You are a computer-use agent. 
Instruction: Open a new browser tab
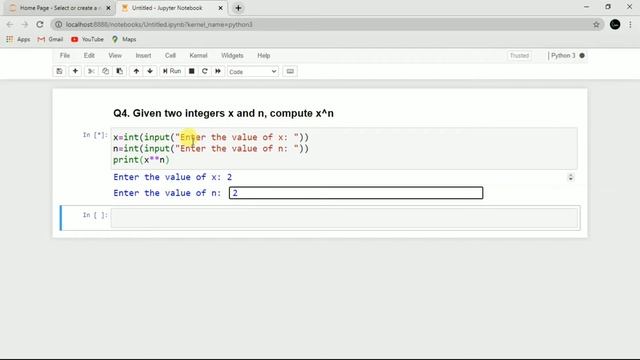click(238, 8)
